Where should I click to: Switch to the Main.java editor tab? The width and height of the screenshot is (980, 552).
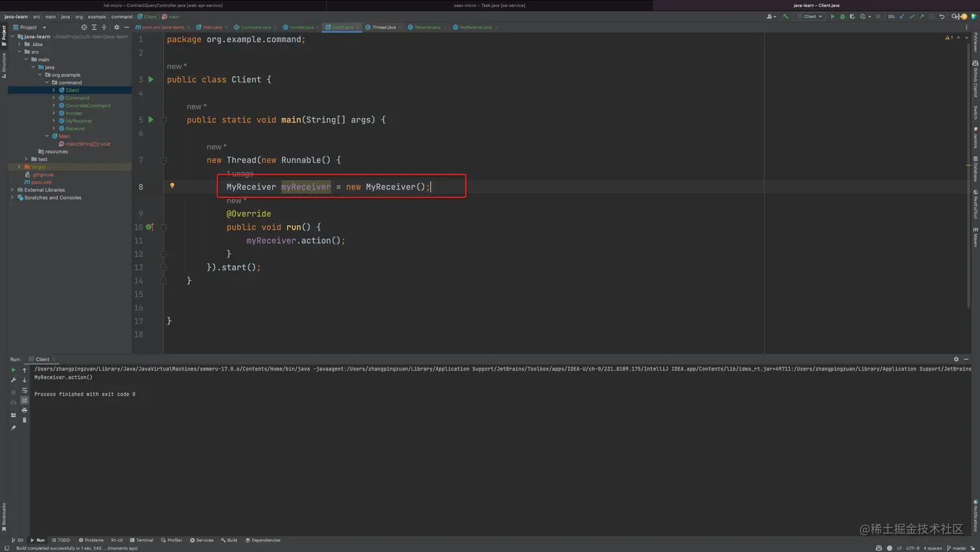212,27
